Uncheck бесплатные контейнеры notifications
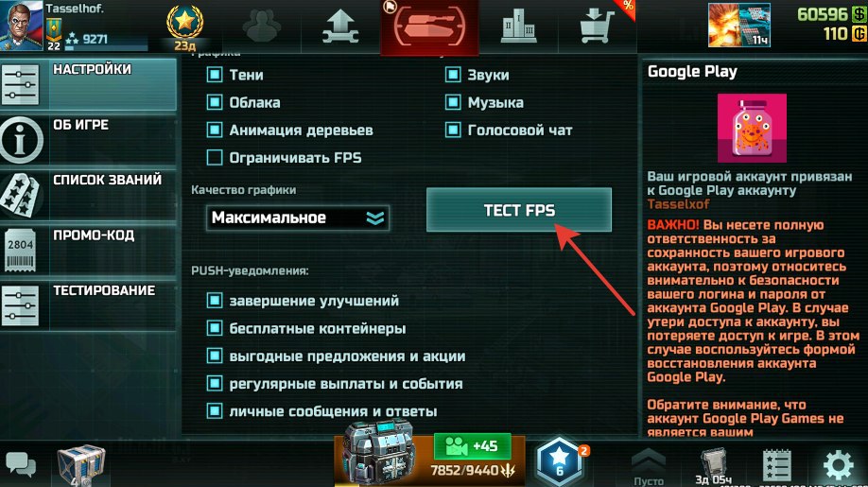 pyautogui.click(x=215, y=328)
